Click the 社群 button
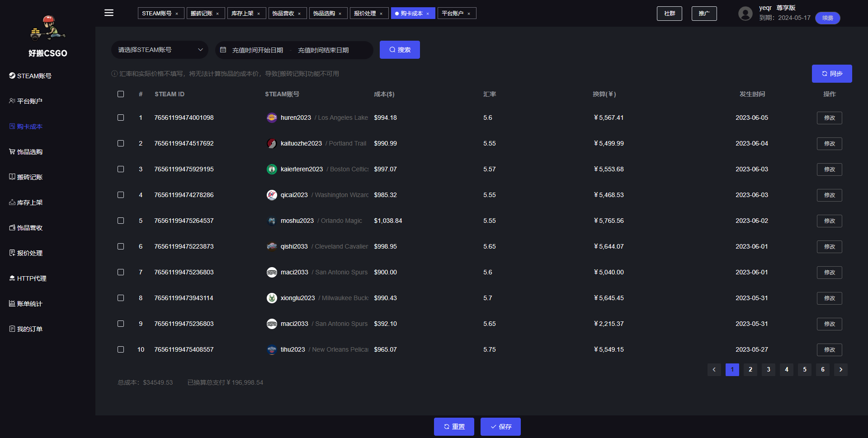This screenshot has width=868, height=438. (x=670, y=14)
